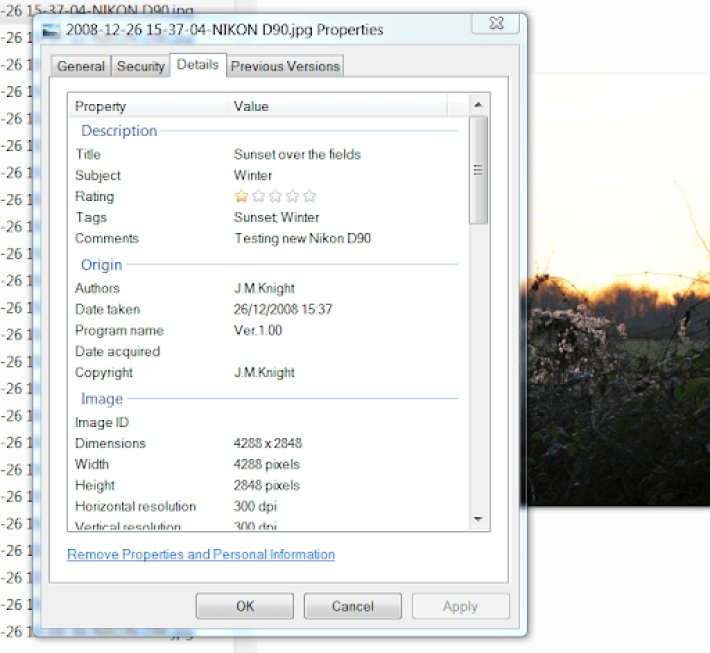This screenshot has width=710, height=653.
Task: Click the JPG file icon in title bar
Action: coord(51,30)
